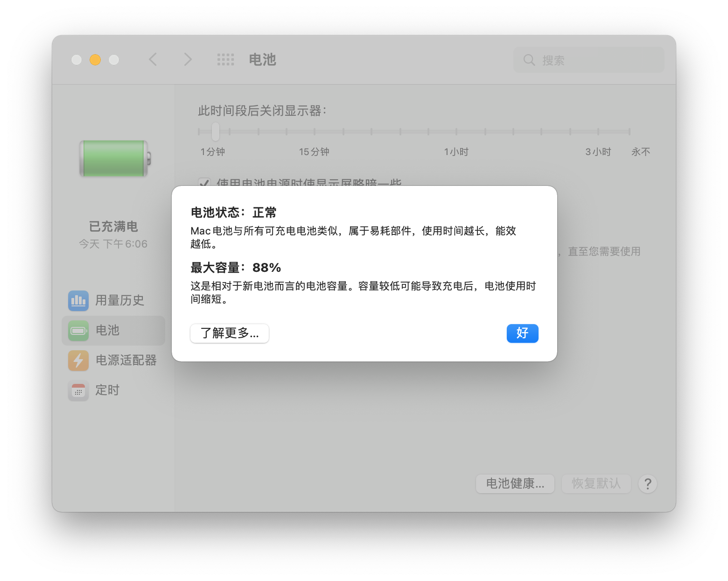Screen dimensions: 728x581
Task: Open 电源适配器 lightning bolt icon
Action: (x=78, y=360)
